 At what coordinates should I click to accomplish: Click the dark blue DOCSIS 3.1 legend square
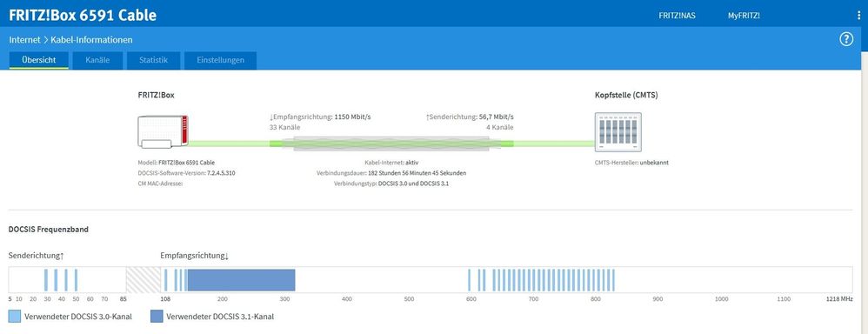click(157, 317)
